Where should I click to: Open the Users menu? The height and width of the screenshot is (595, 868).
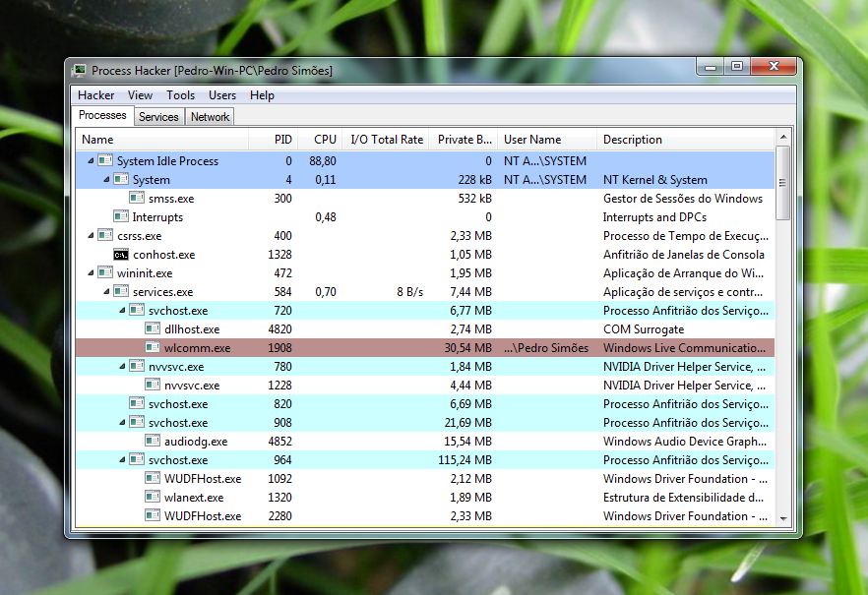tap(222, 95)
